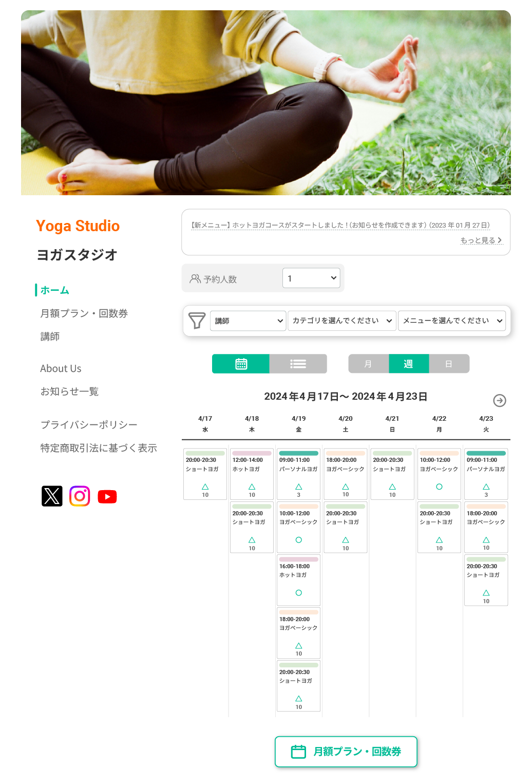This screenshot has height=784, width=532.
Task: Click the circle icon on 16:00-18:00 ホットヨガ
Action: point(299,593)
